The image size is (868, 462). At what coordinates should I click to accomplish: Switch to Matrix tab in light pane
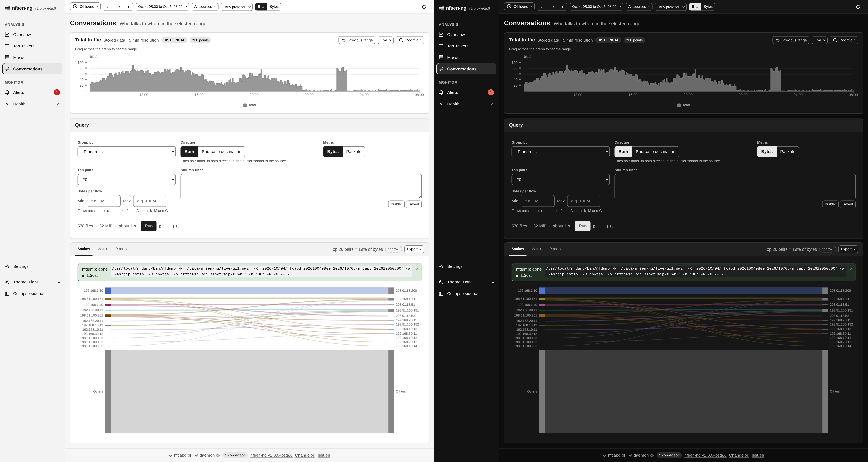[x=102, y=249]
